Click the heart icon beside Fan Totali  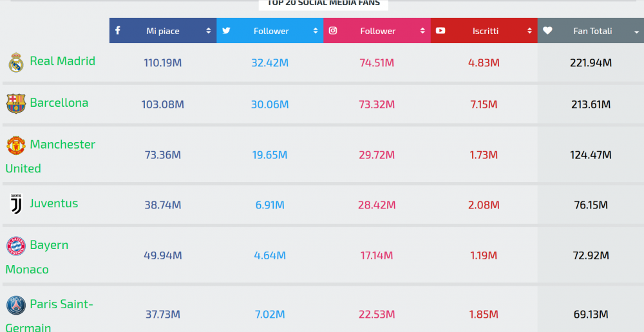point(547,30)
